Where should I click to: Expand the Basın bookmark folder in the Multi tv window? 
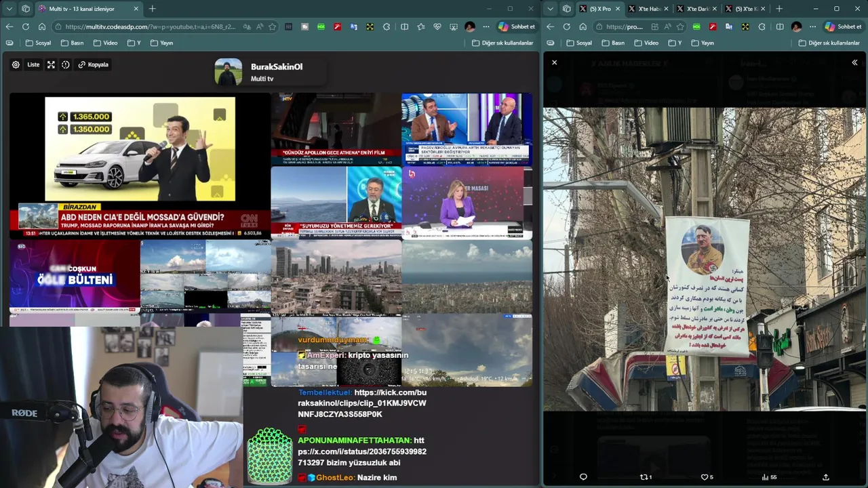(x=72, y=43)
